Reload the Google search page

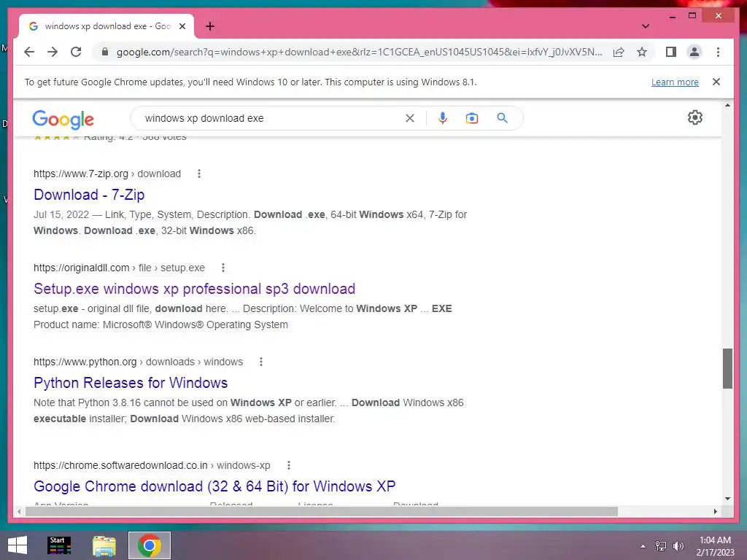pyautogui.click(x=76, y=52)
